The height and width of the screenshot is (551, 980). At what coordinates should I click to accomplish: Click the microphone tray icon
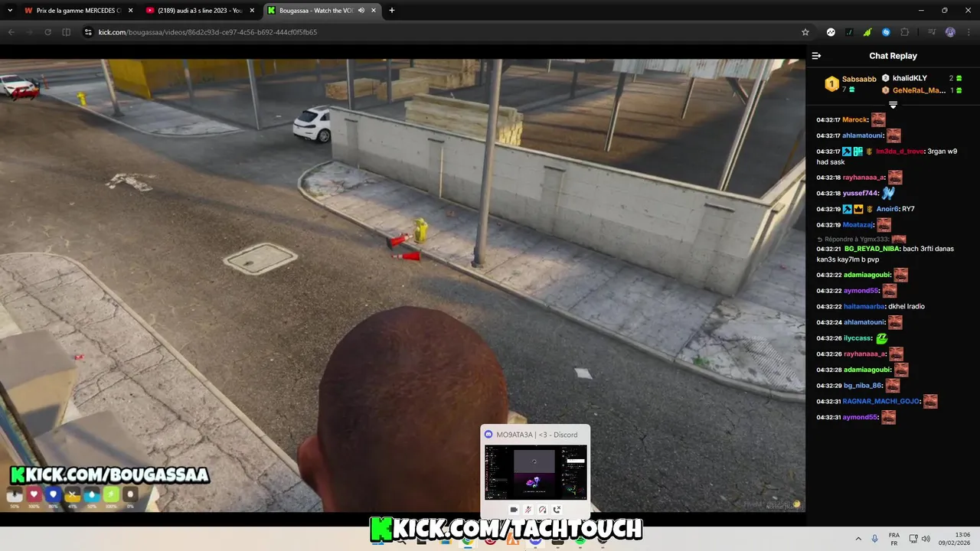point(875,539)
